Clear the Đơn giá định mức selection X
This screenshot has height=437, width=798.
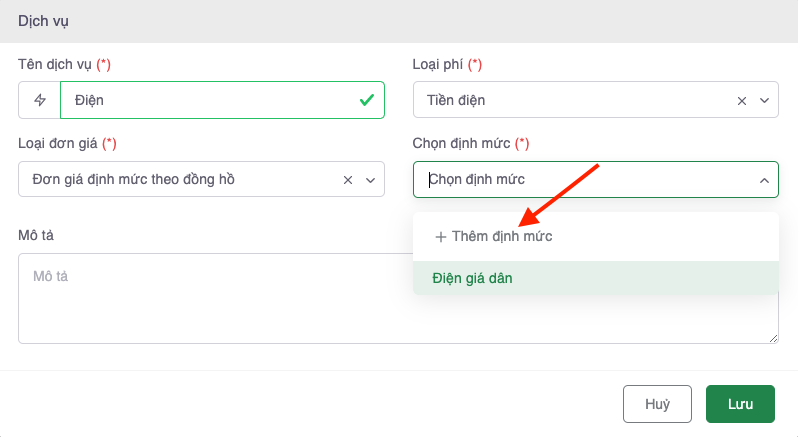click(348, 180)
